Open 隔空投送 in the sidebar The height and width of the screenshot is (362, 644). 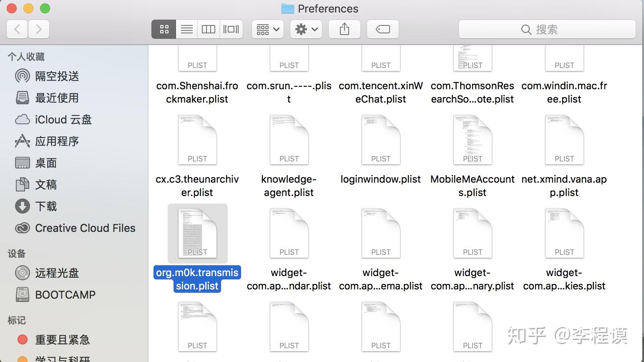pyautogui.click(x=56, y=76)
